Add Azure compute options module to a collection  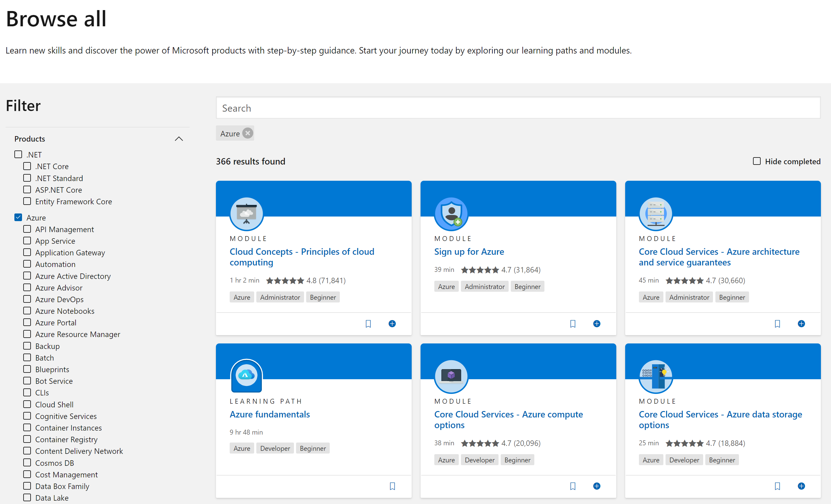click(597, 486)
